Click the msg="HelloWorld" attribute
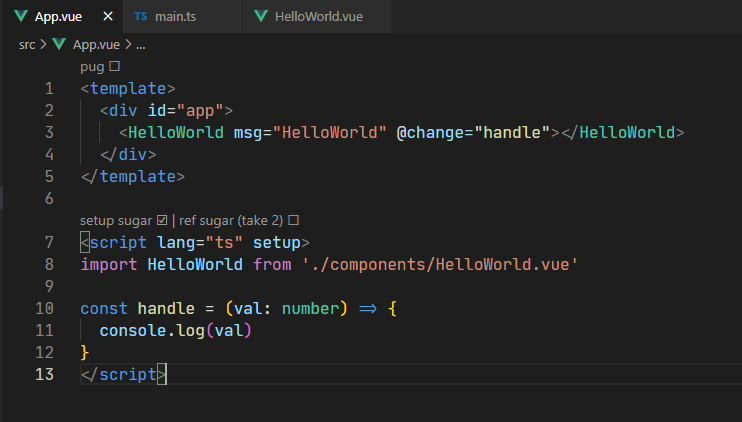 [310, 132]
